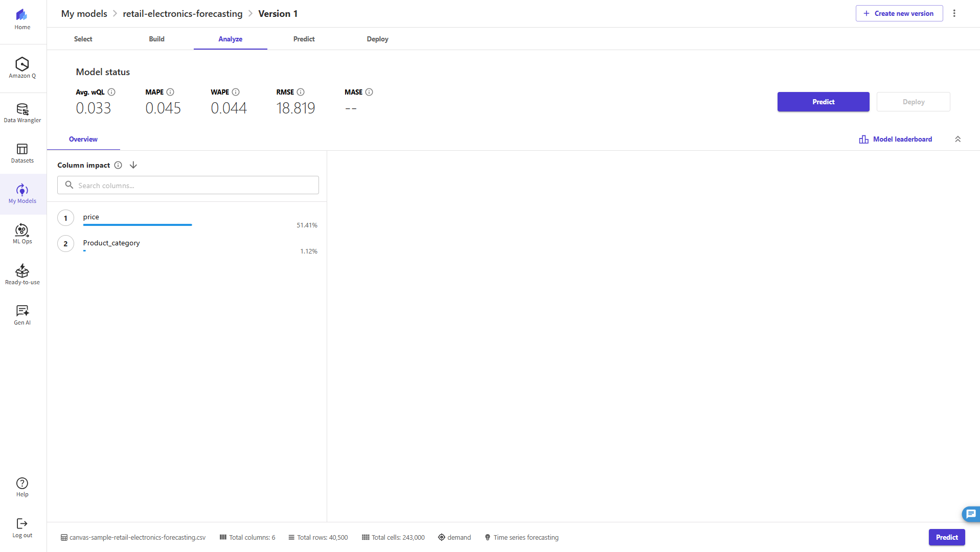Open the ML Ops panel
The image size is (980, 552).
click(22, 233)
